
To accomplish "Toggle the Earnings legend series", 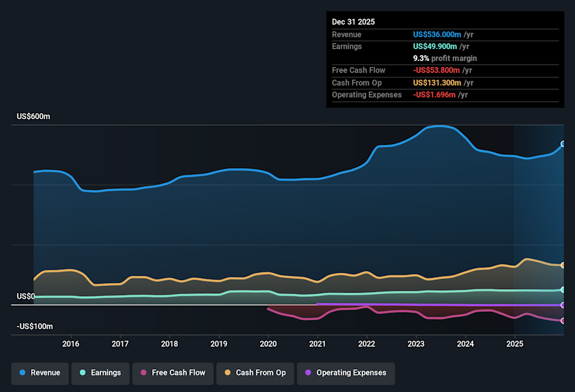I will click(100, 373).
